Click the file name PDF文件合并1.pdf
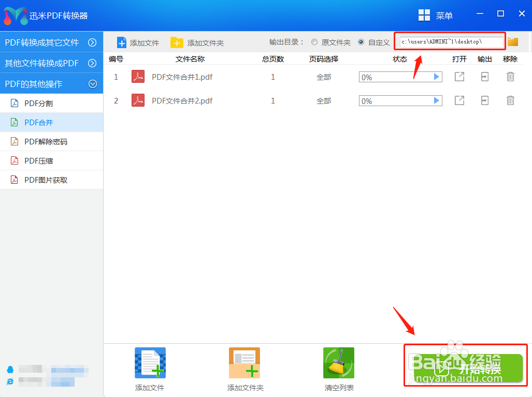Screen dimensions: 532x397 pos(182,77)
